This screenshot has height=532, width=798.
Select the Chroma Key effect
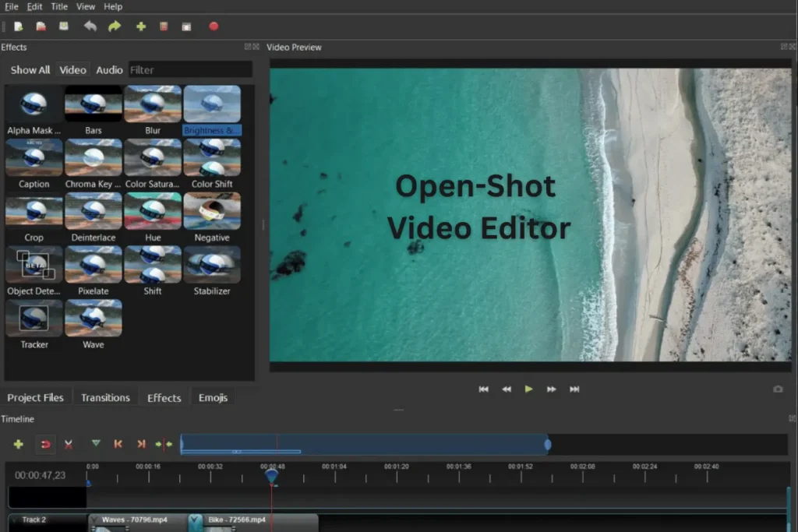click(x=94, y=164)
